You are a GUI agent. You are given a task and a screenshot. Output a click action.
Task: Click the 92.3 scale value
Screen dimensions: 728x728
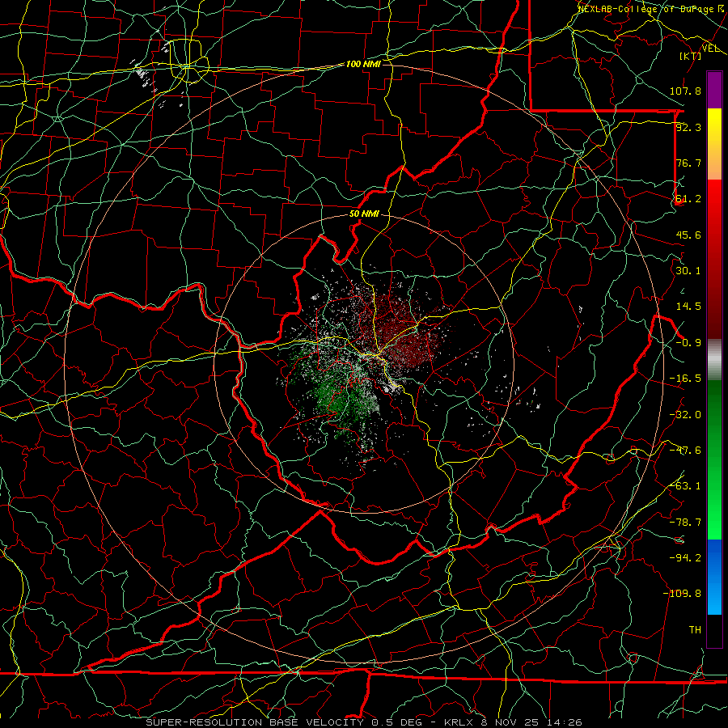pos(688,127)
